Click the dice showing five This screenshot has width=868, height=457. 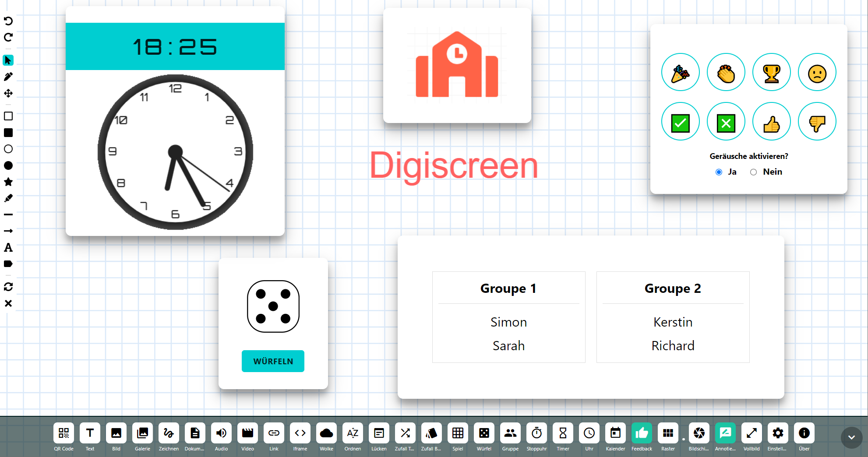[x=273, y=306]
